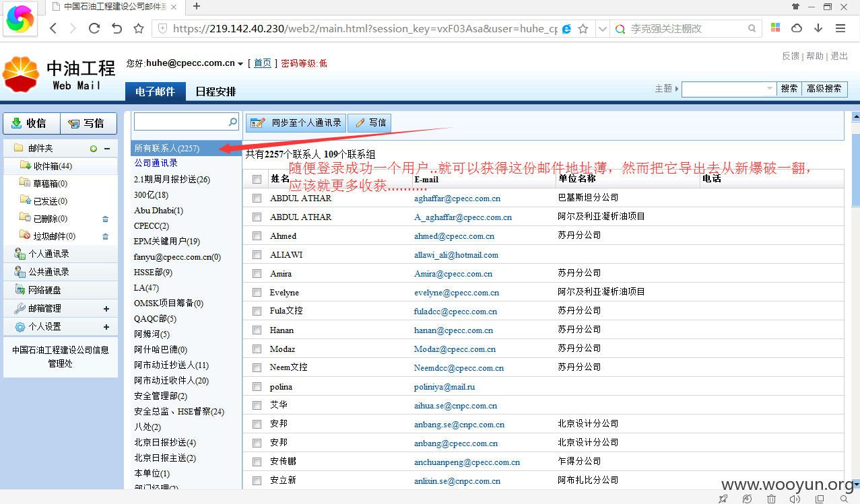Check the box for the Ahmed contact
The image size is (860, 504).
[257, 236]
